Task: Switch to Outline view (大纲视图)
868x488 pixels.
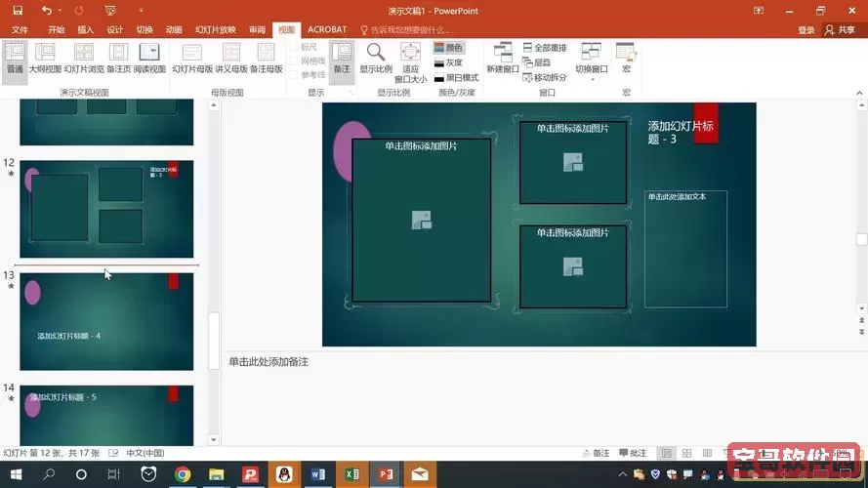Action: (x=45, y=58)
